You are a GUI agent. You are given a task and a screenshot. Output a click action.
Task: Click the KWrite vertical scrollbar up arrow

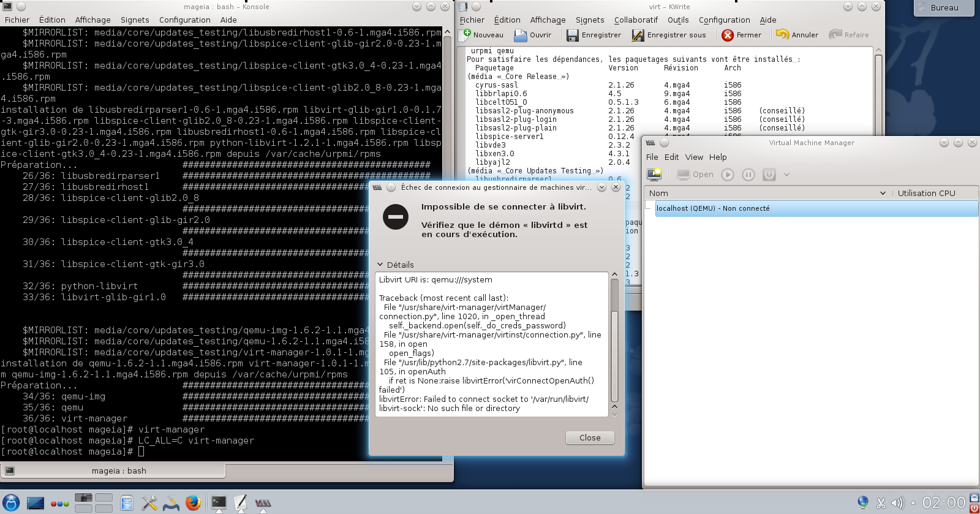coord(878,50)
